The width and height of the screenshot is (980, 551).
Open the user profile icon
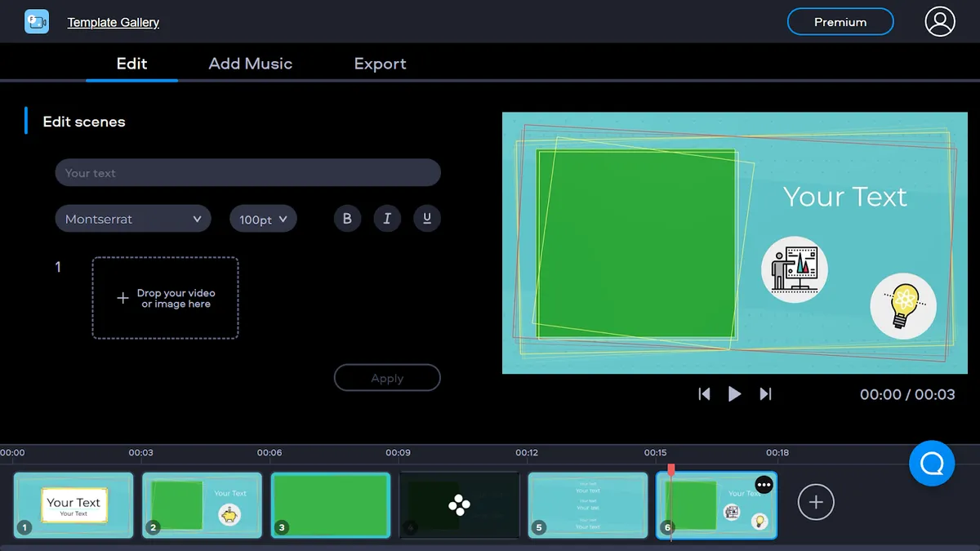click(940, 21)
